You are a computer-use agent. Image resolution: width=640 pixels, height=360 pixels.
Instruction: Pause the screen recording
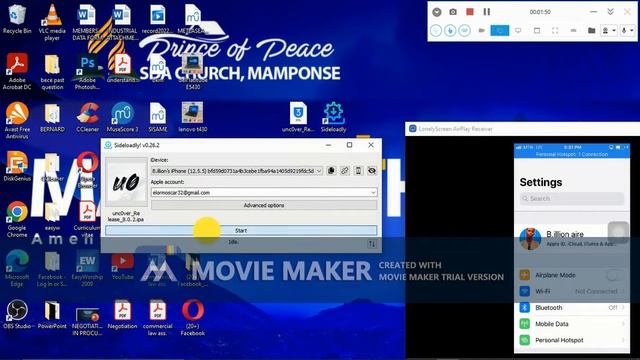tap(487, 12)
